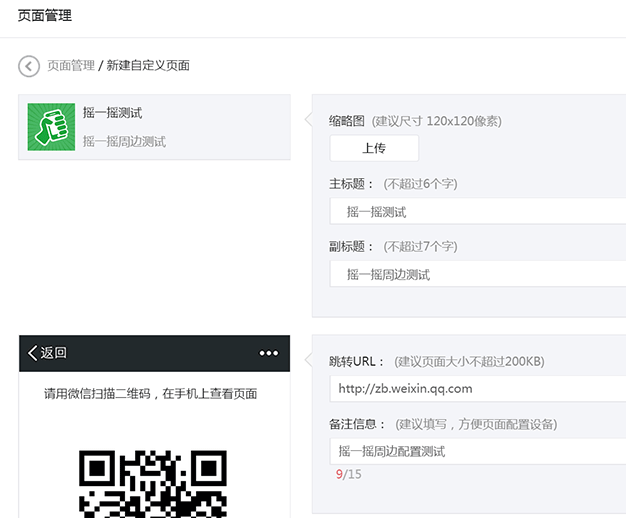The height and width of the screenshot is (518, 626).
Task: Click the green shake-hand thumbnail image
Action: pyautogui.click(x=51, y=127)
